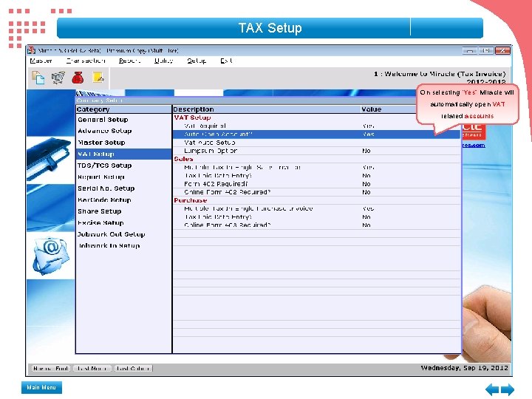532x399 pixels.
Task: Select Sales Form 402 Required row
Action: pos(316,184)
